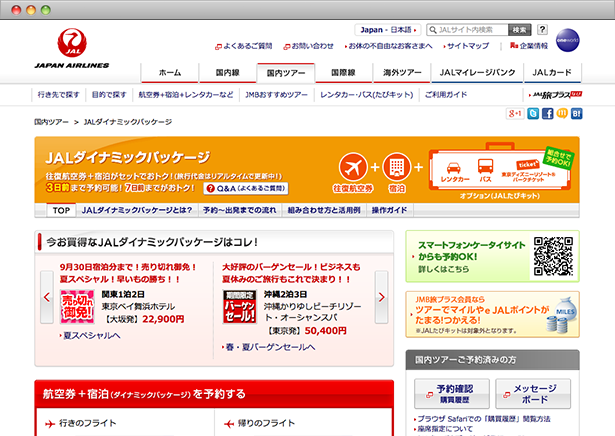This screenshot has width=615, height=436.
Task: Select the 国際線 main tab
Action: pyautogui.click(x=343, y=73)
